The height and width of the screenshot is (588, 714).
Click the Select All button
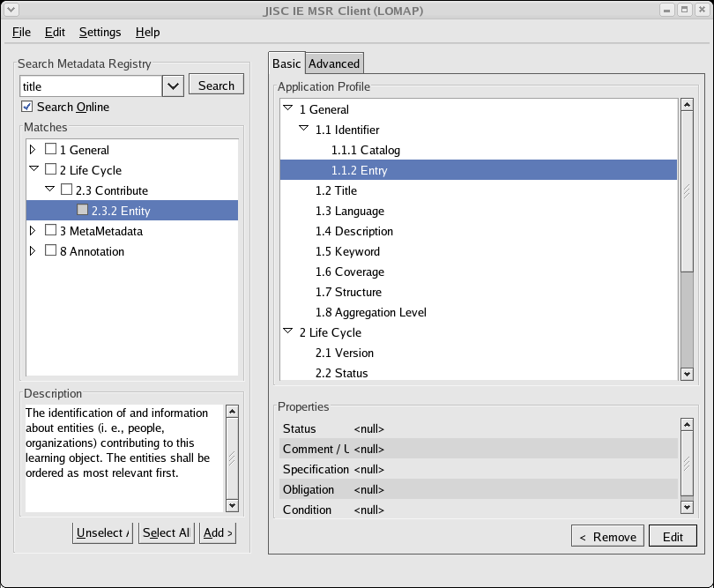[x=167, y=532]
